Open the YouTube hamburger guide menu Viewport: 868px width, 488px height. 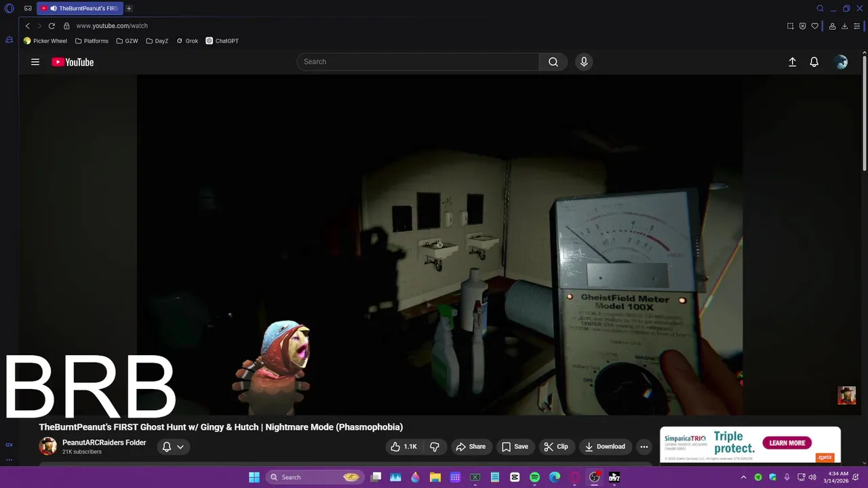[35, 62]
